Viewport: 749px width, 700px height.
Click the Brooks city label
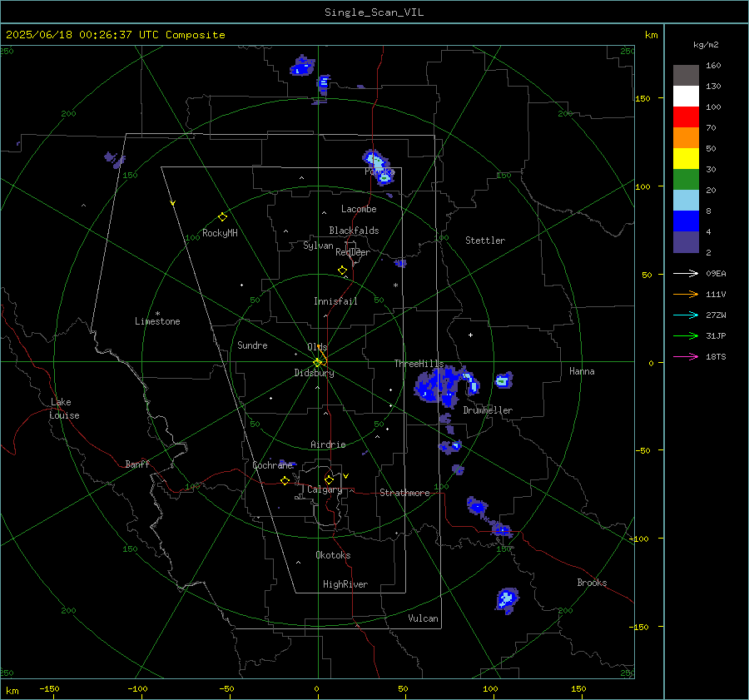click(592, 583)
